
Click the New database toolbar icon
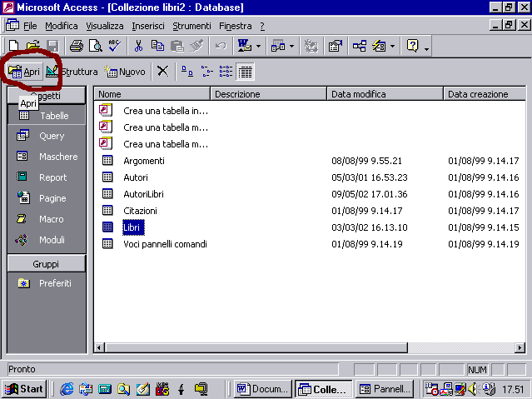pyautogui.click(x=14, y=46)
